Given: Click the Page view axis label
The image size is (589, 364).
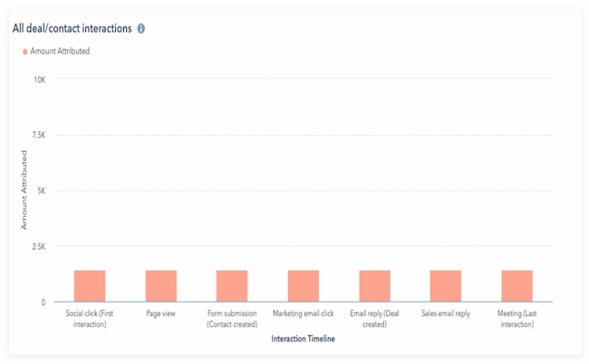Looking at the screenshot, I should pyautogui.click(x=161, y=313).
